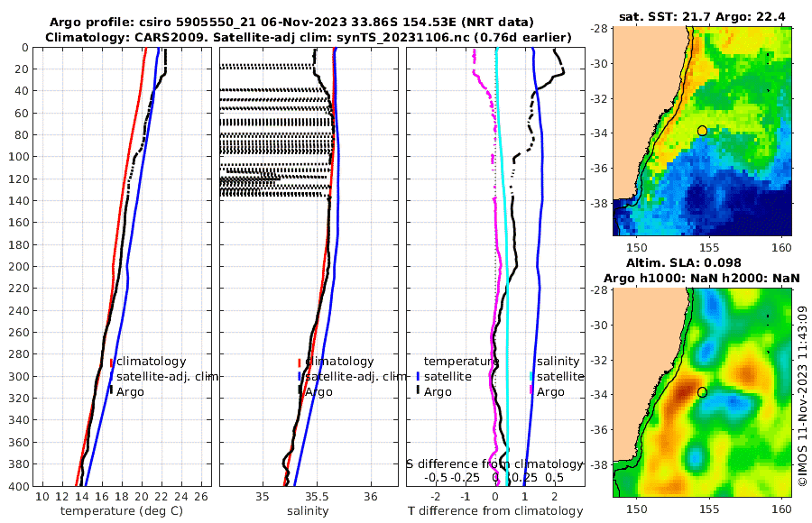Click the 'salinity' axis label under middle plot

pos(308,511)
